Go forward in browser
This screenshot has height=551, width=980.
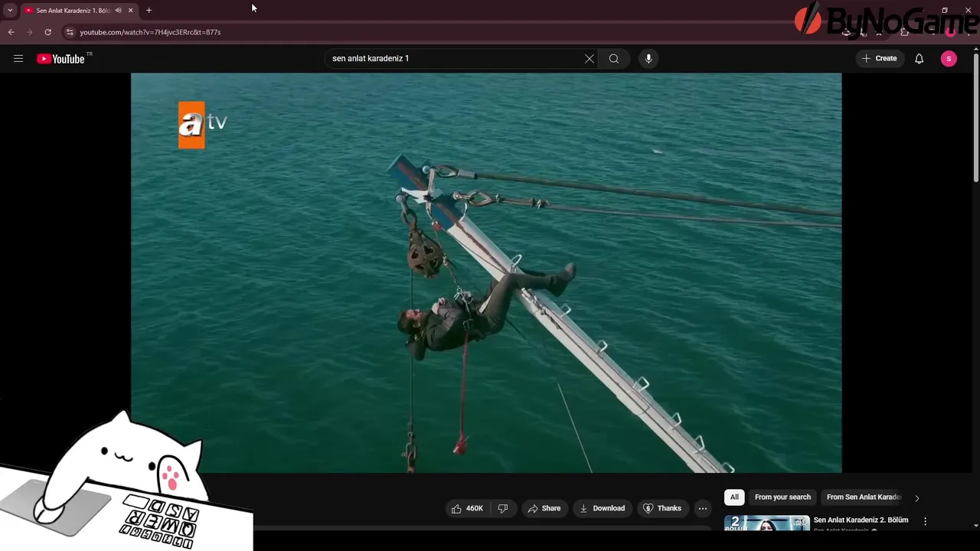pos(29,32)
